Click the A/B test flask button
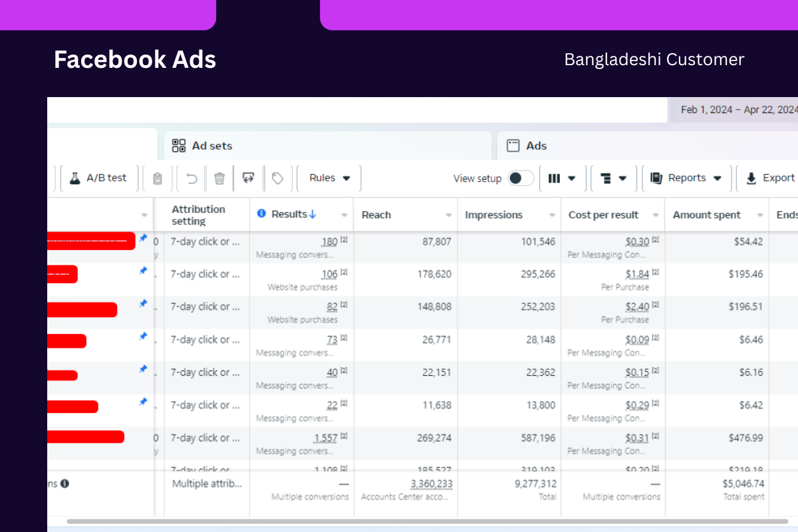Viewport: 798px width, 532px height. tap(99, 178)
